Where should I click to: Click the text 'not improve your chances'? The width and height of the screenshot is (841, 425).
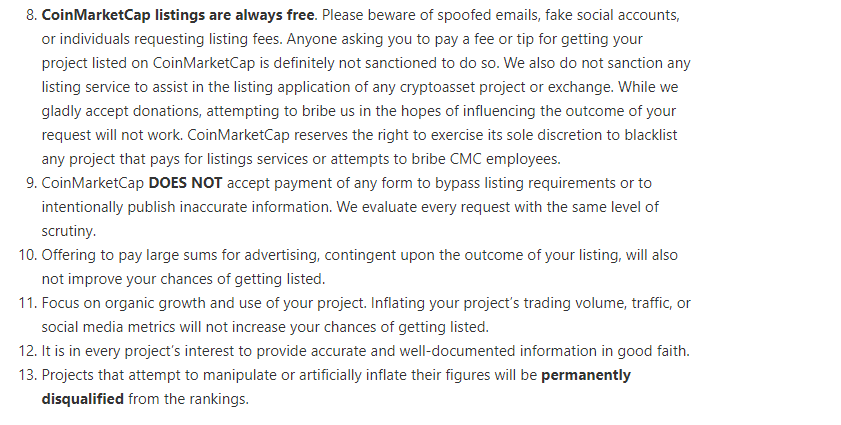125,279
